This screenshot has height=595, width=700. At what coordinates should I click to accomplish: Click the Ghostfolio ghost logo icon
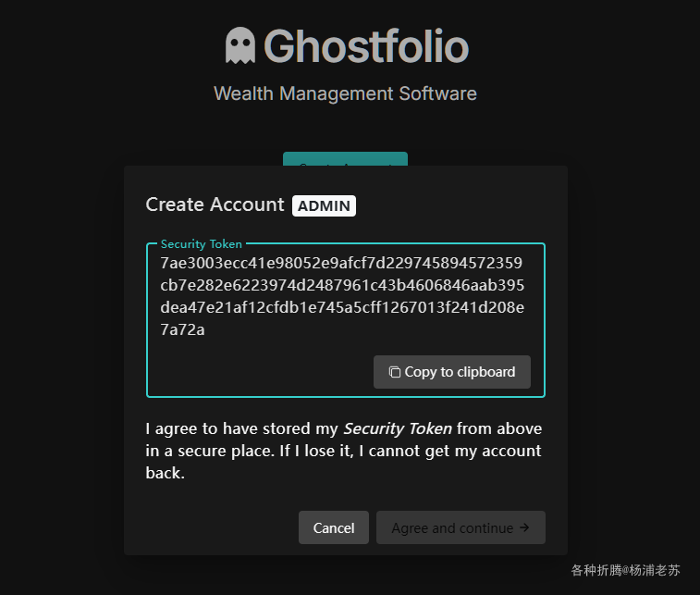click(x=240, y=45)
